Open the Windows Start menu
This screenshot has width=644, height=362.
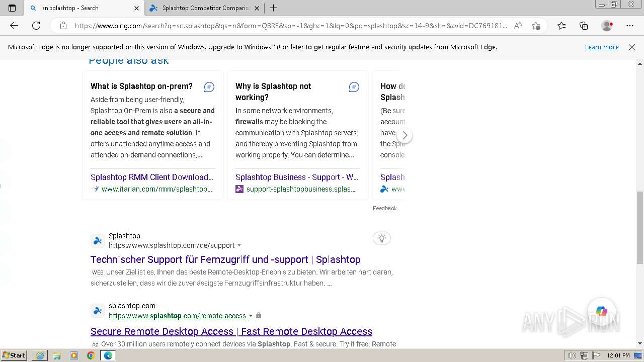point(14,355)
